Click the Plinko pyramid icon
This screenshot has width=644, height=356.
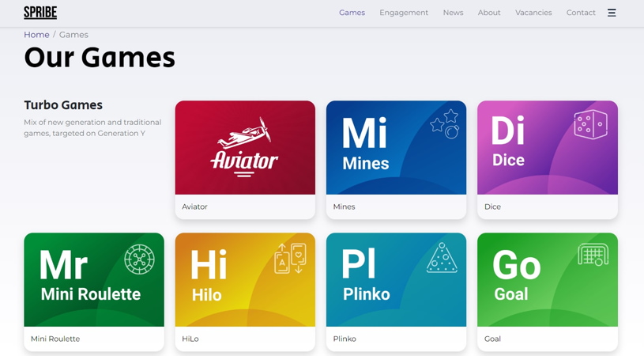coord(442,258)
